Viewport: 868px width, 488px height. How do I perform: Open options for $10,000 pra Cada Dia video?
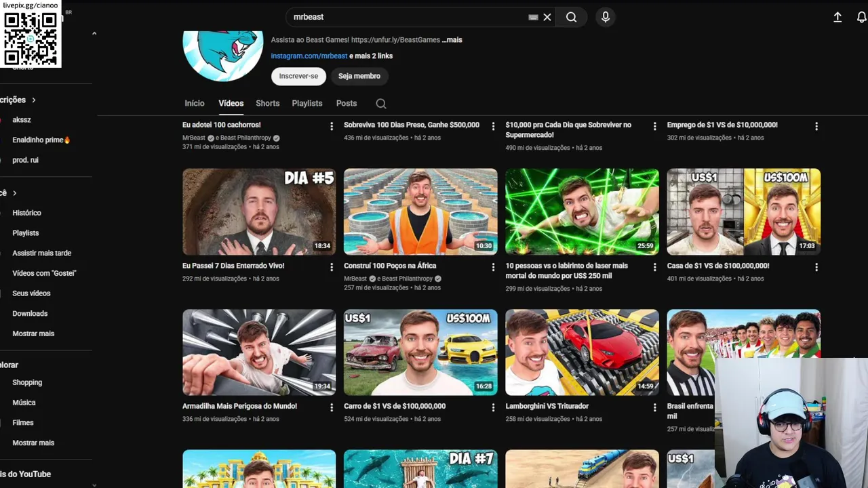pos(654,126)
